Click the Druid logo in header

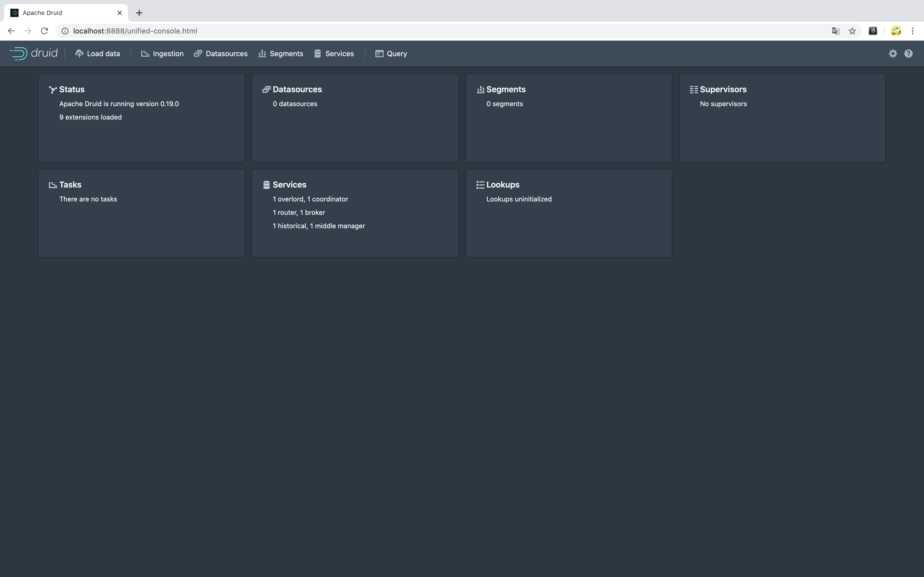coord(34,53)
